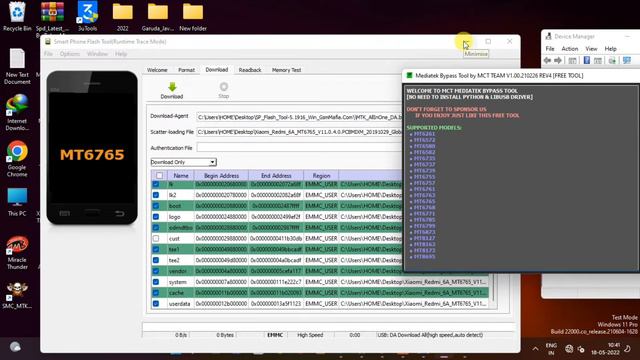
Task: Click MT6765 in supported models list
Action: pyautogui.click(x=424, y=201)
